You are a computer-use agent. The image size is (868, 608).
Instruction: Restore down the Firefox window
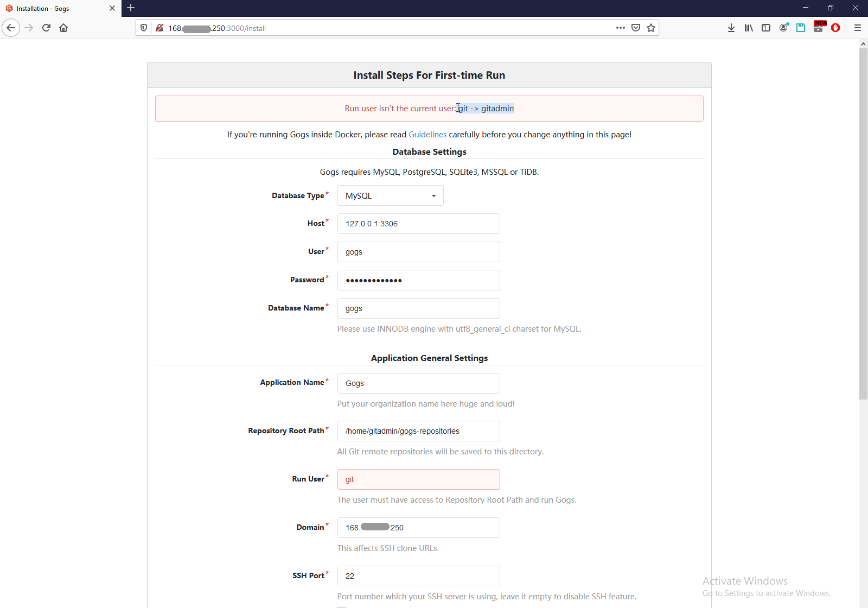coord(831,8)
